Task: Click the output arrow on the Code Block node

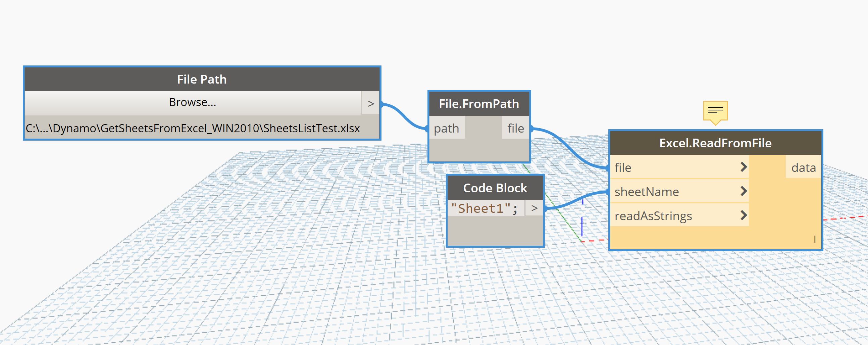Action: (x=535, y=208)
